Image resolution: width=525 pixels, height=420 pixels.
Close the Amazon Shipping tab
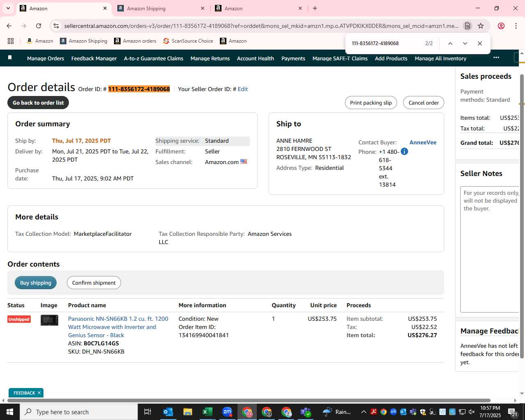point(203,8)
